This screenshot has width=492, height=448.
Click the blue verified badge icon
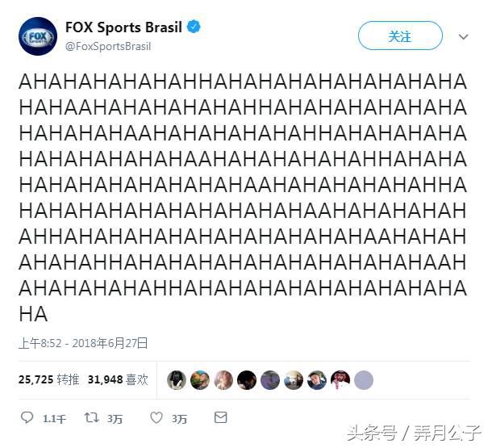click(194, 27)
